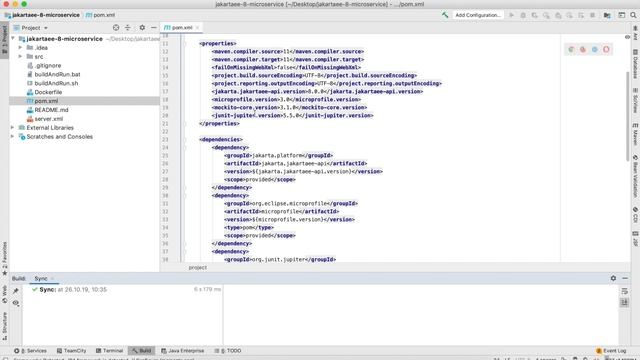The height and width of the screenshot is (360, 640).
Task: Open the Terminal tool window
Action: (x=109, y=351)
